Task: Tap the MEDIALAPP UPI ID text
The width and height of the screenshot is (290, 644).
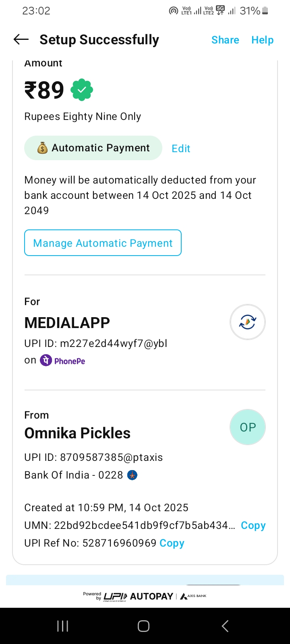Action: point(95,343)
